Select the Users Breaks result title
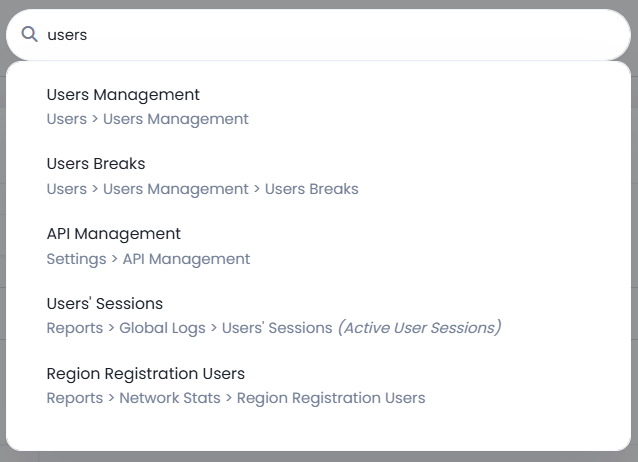This screenshot has height=462, width=638. [x=96, y=164]
